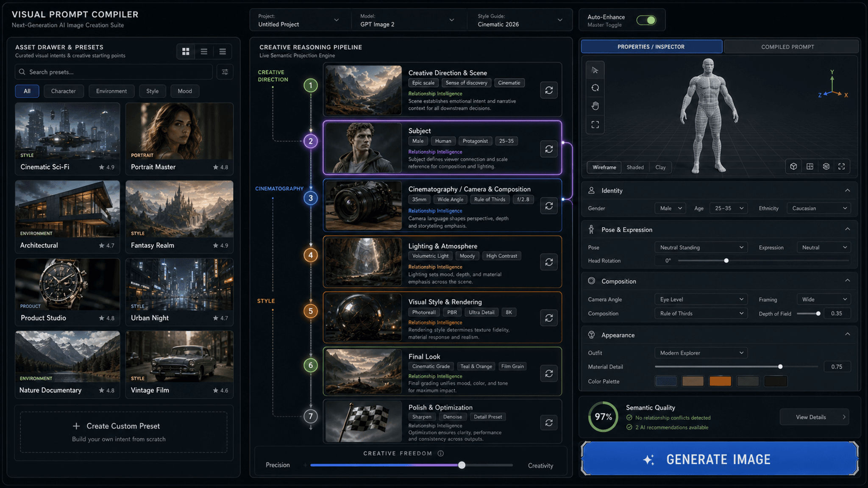Collapse the Identity section
Viewport: 868px width, 488px height.
(x=847, y=191)
